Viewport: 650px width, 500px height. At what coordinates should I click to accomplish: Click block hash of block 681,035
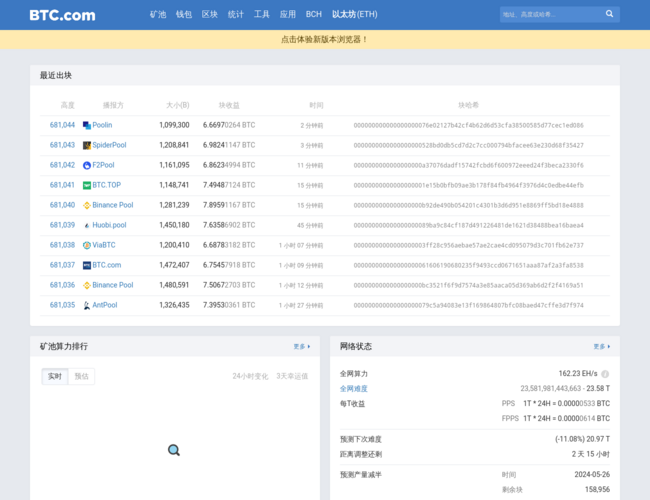click(x=468, y=306)
